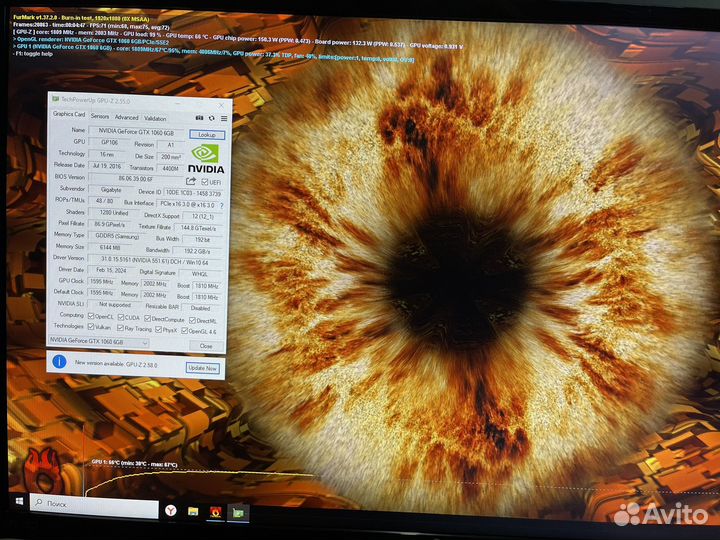Switch to the Advanced tab
This screenshot has width=720, height=540.
point(126,117)
